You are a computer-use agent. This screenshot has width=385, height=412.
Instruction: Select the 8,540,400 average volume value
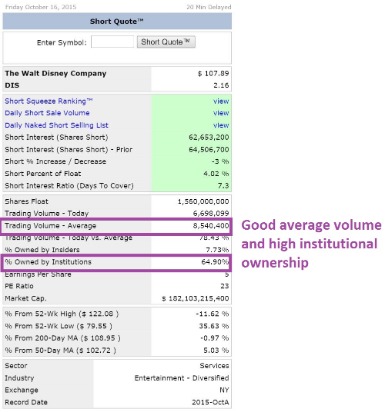pyautogui.click(x=211, y=226)
